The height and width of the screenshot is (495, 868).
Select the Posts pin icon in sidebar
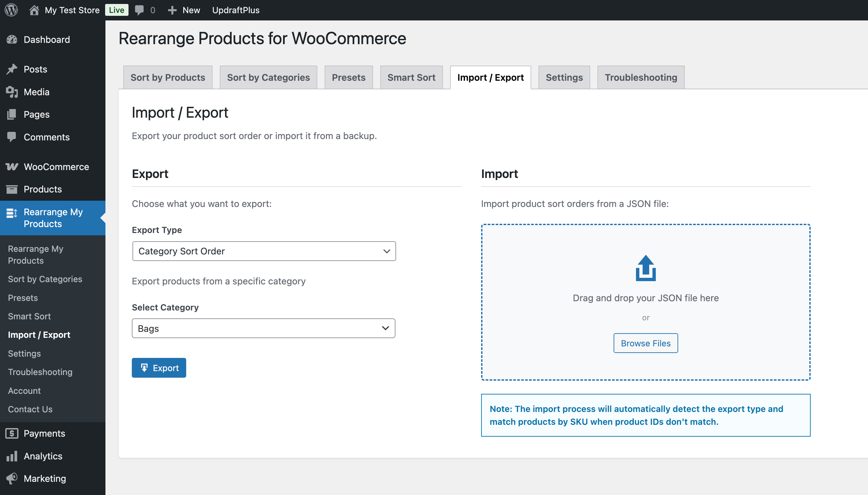12,69
